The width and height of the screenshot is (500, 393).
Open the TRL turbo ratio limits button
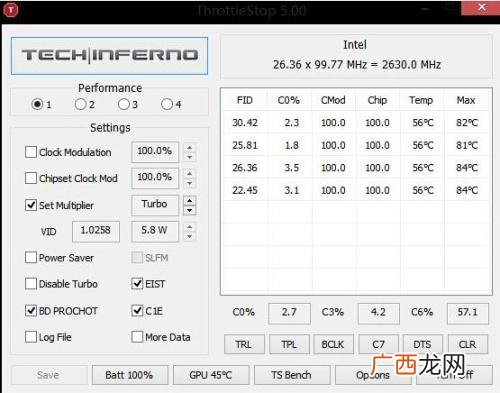click(x=244, y=344)
